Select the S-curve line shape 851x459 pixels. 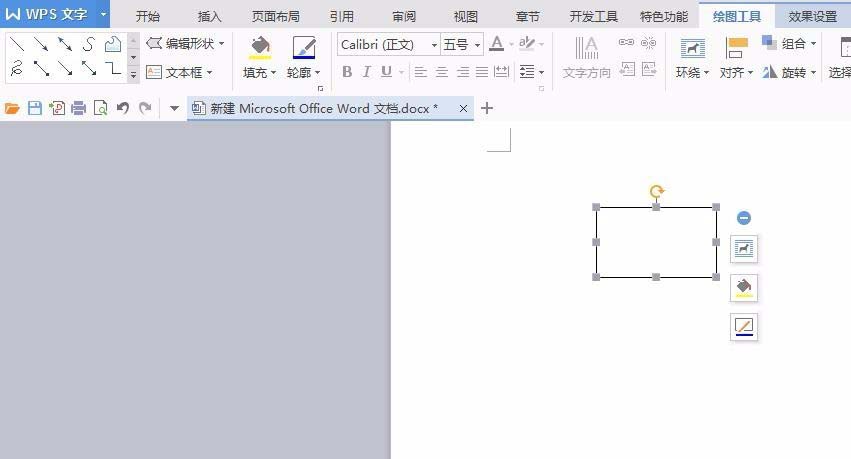click(89, 44)
